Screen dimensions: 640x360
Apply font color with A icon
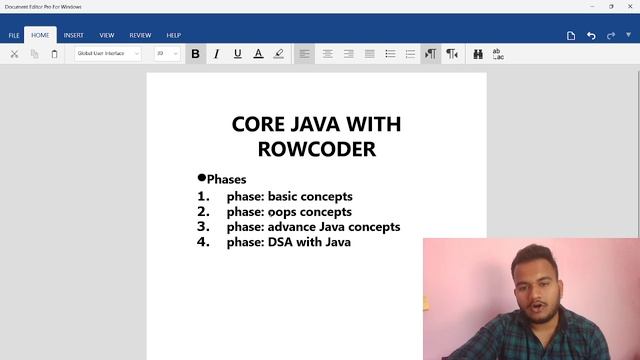[258, 54]
